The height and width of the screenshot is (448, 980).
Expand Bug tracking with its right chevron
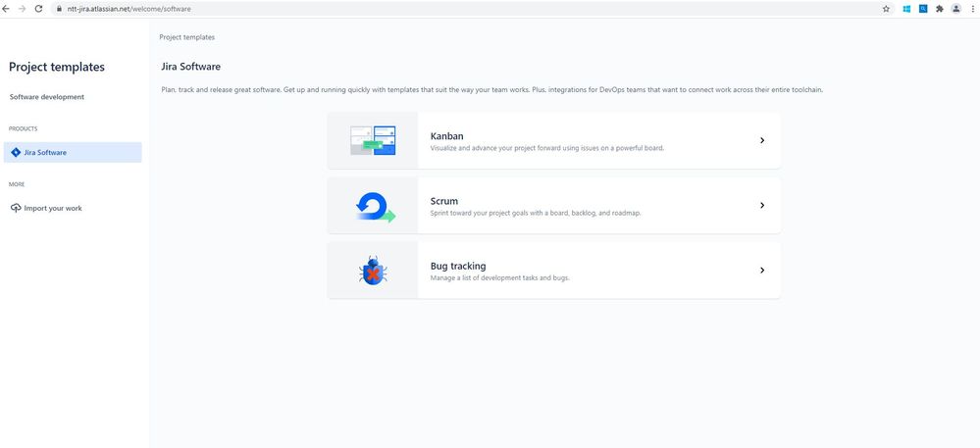[762, 271]
